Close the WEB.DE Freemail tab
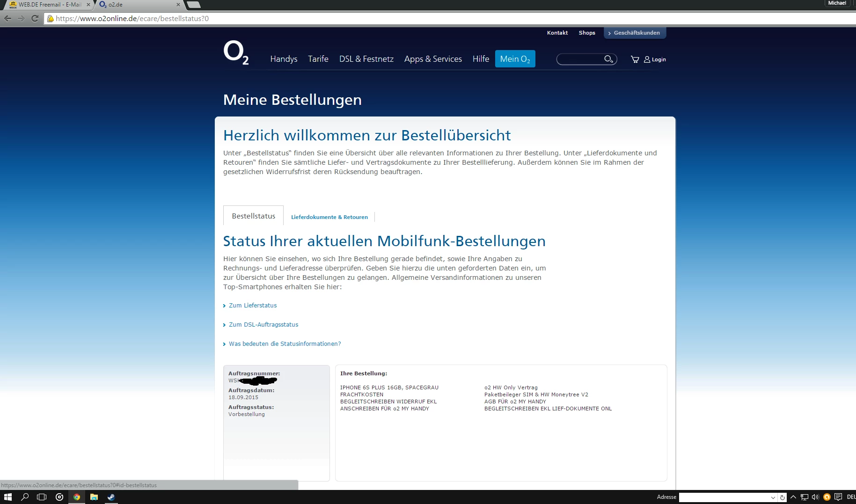 coord(88,5)
